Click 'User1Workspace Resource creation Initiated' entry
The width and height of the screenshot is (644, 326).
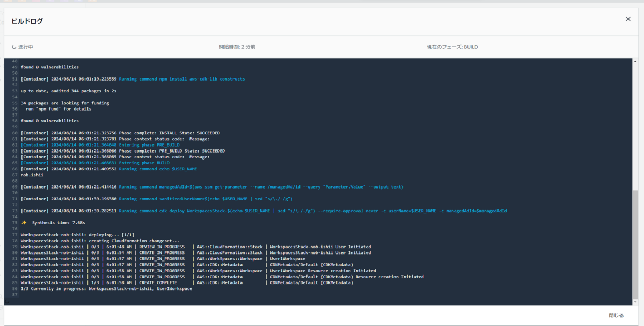[x=323, y=271]
